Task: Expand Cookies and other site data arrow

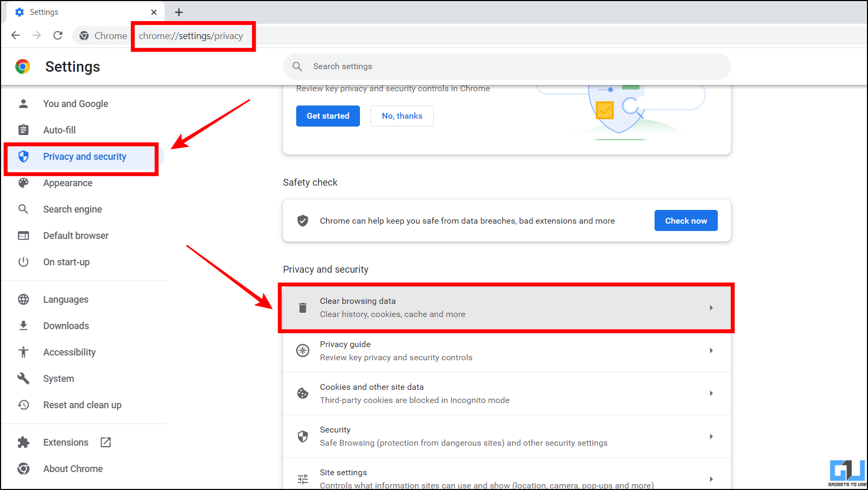Action: click(711, 393)
